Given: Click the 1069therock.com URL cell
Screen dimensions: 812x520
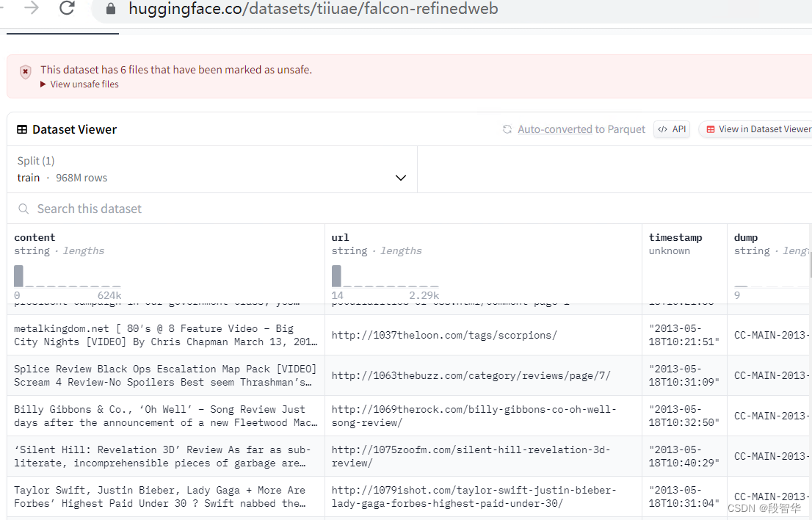Looking at the screenshot, I should tap(483, 416).
